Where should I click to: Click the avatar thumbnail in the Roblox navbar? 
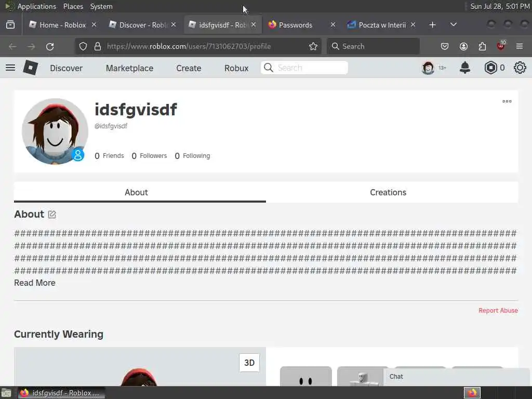point(428,68)
